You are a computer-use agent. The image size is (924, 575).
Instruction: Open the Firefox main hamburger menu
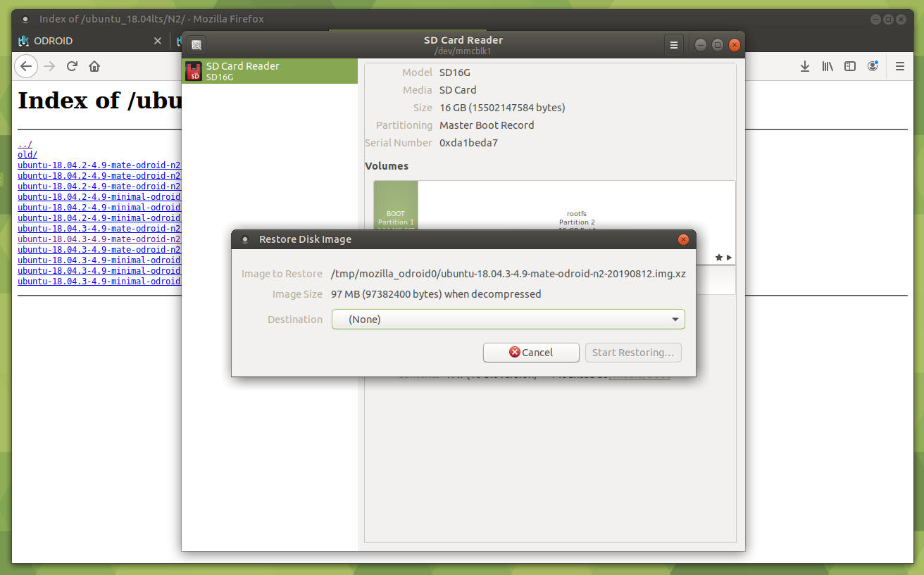tap(899, 66)
